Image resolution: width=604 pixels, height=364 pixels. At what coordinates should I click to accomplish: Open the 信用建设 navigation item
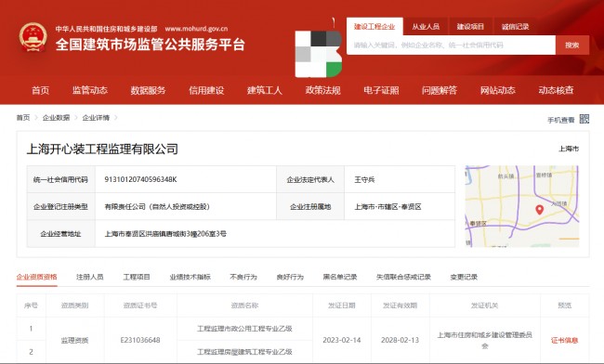[206, 90]
